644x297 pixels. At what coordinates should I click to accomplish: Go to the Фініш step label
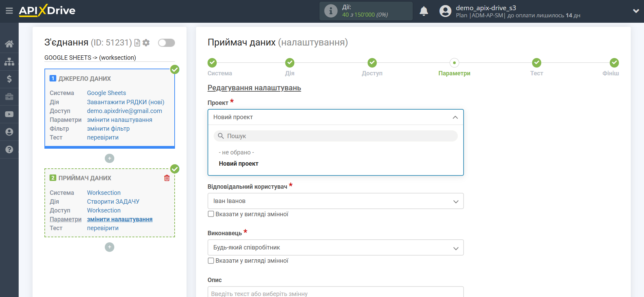(610, 73)
